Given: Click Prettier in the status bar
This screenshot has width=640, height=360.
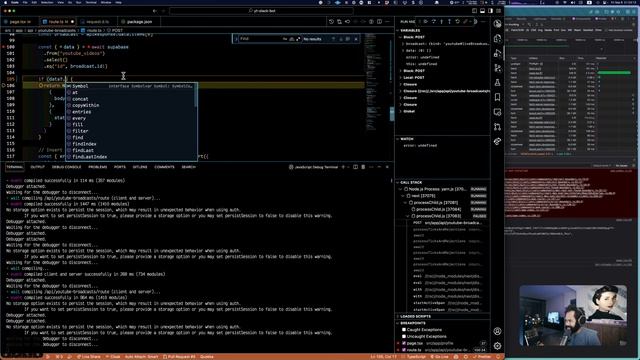Looking at the screenshot, I should click(x=482, y=357).
